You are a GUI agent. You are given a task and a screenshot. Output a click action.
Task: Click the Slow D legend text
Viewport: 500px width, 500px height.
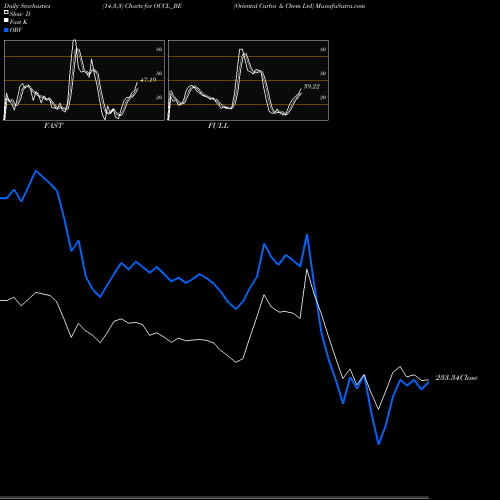point(20,14)
